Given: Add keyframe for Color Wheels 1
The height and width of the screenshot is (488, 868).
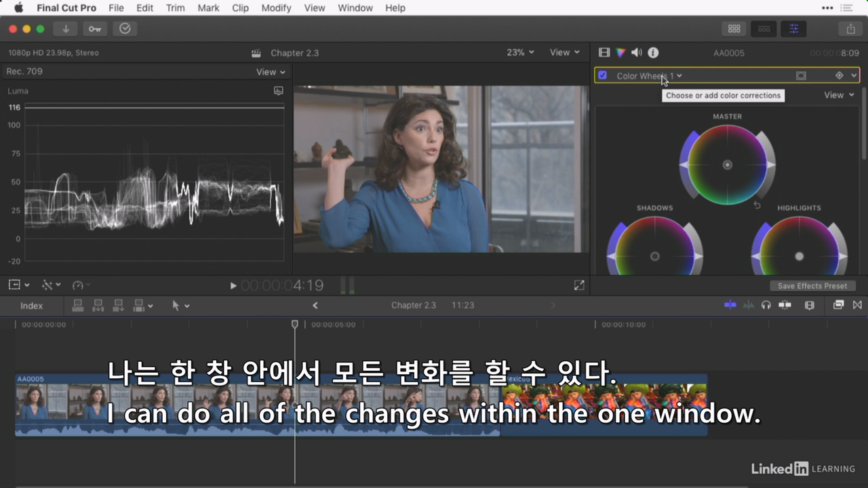Looking at the screenshot, I should 839,76.
